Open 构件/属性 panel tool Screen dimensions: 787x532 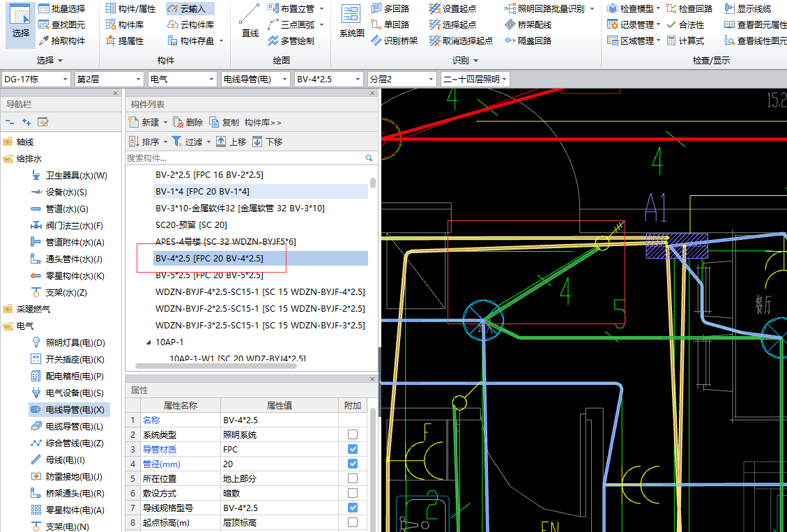(130, 8)
